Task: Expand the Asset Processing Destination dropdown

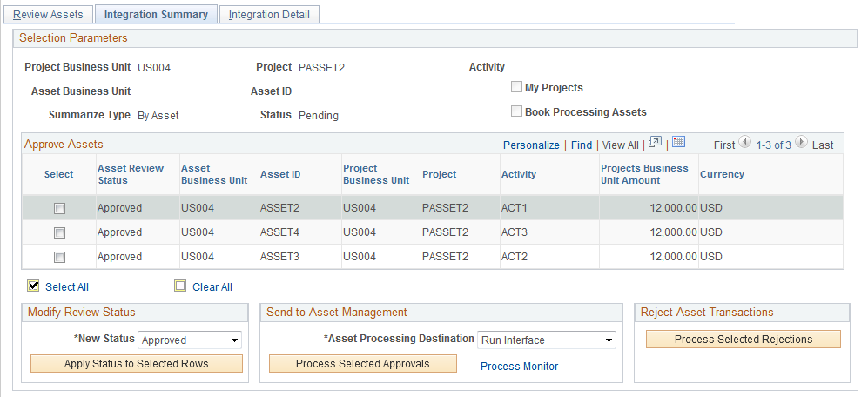Action: [547, 340]
